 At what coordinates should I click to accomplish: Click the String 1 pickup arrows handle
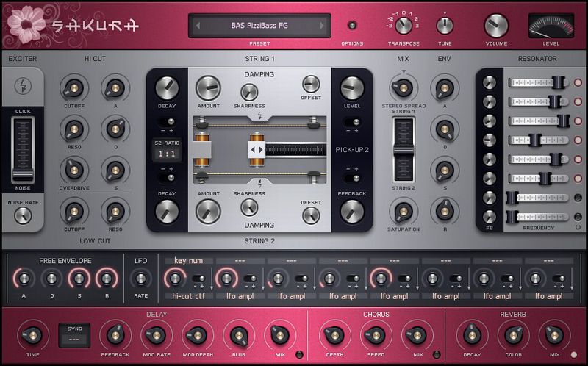coord(257,149)
